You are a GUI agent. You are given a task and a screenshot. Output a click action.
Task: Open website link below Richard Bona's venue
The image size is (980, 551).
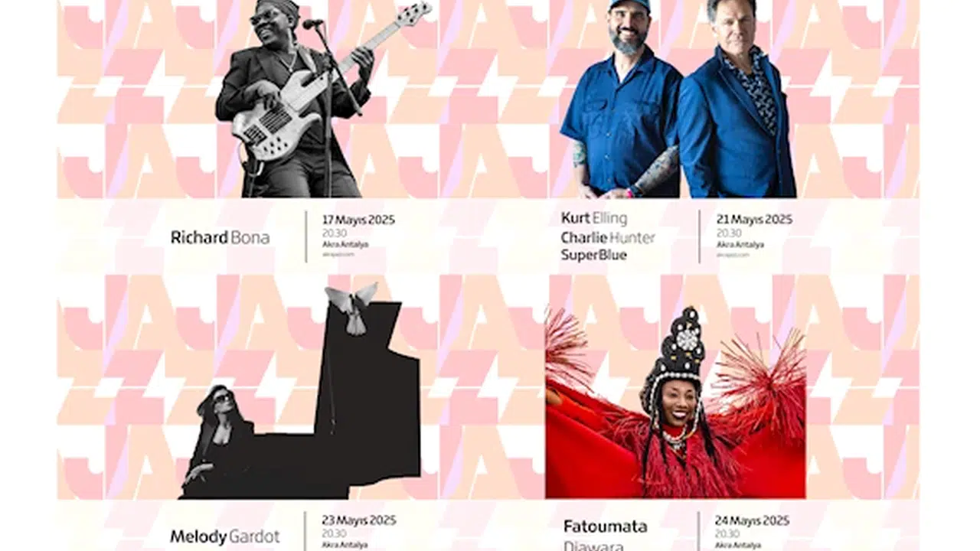(338, 254)
